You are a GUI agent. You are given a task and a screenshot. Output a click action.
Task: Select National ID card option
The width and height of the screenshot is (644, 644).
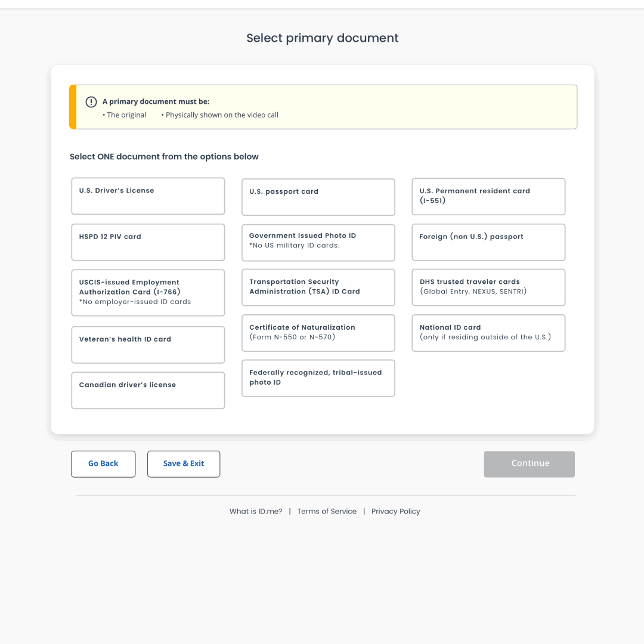click(x=488, y=333)
